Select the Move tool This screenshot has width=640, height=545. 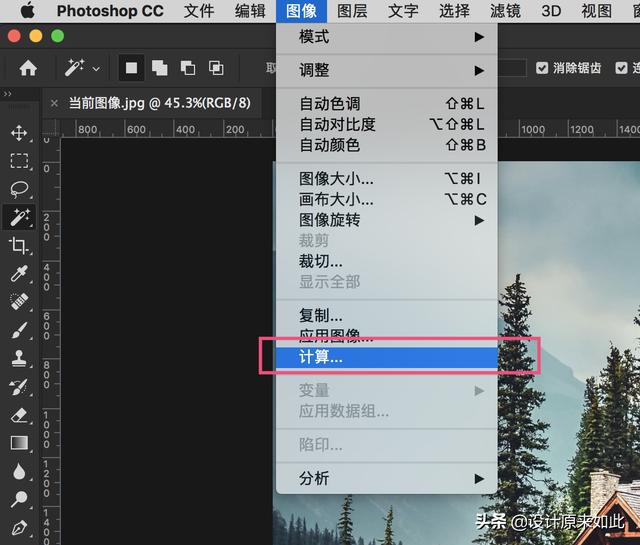coord(19,133)
